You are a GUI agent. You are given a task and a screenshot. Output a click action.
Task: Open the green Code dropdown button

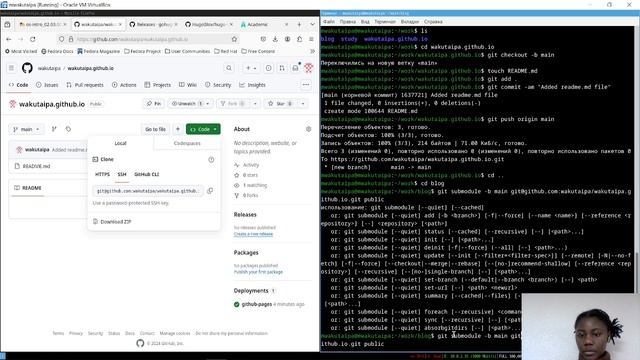pyautogui.click(x=203, y=129)
